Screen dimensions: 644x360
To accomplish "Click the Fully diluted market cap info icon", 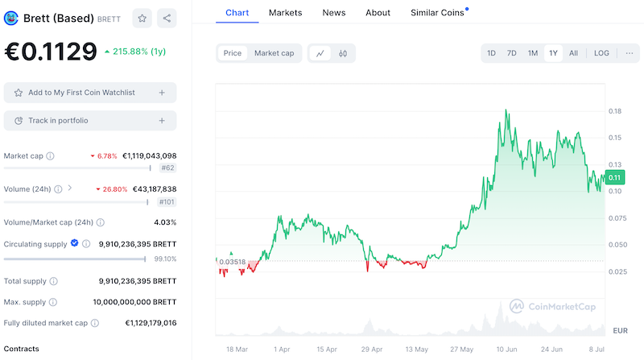I will [x=95, y=323].
